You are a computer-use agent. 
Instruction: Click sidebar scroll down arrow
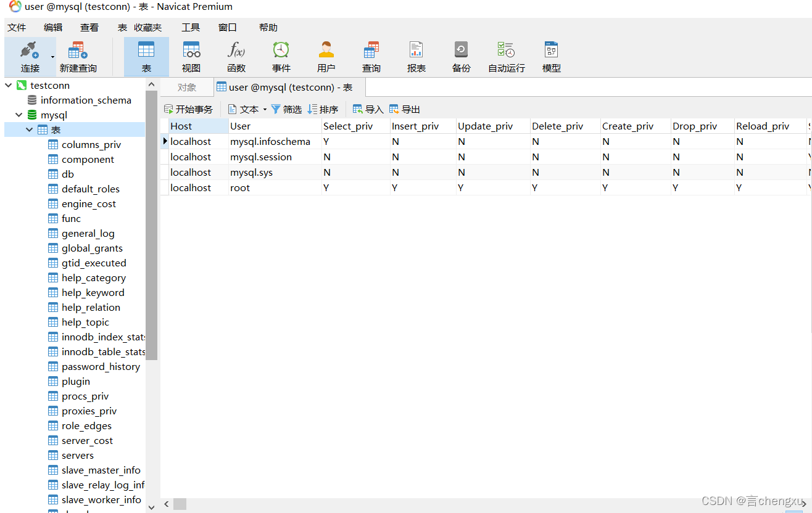(x=152, y=507)
